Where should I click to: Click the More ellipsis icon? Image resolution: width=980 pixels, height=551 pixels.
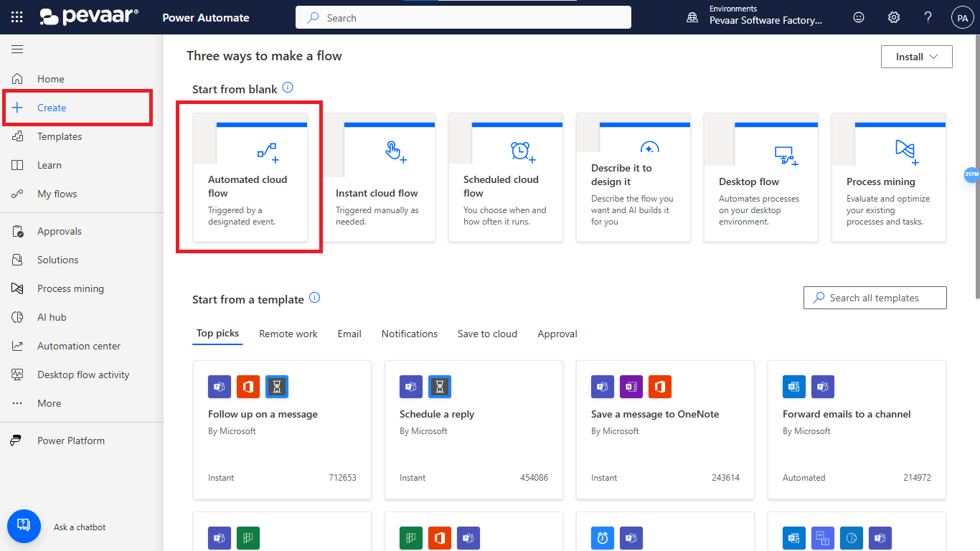(18, 403)
